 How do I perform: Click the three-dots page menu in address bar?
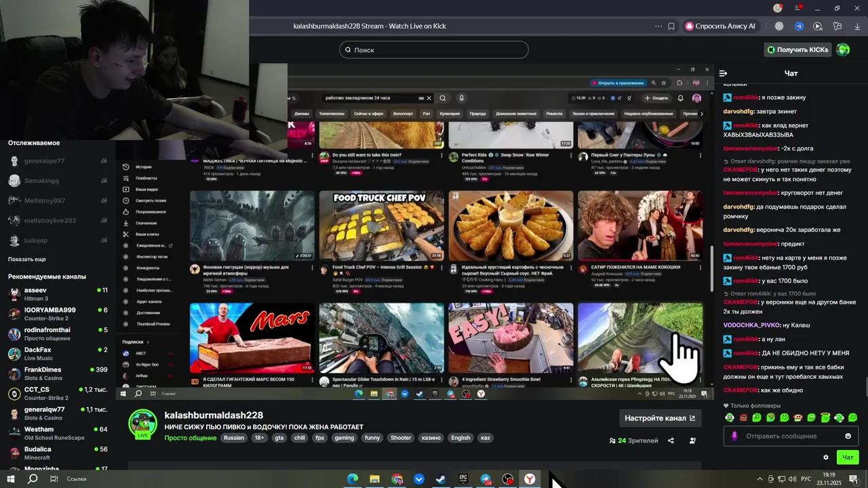(658, 26)
